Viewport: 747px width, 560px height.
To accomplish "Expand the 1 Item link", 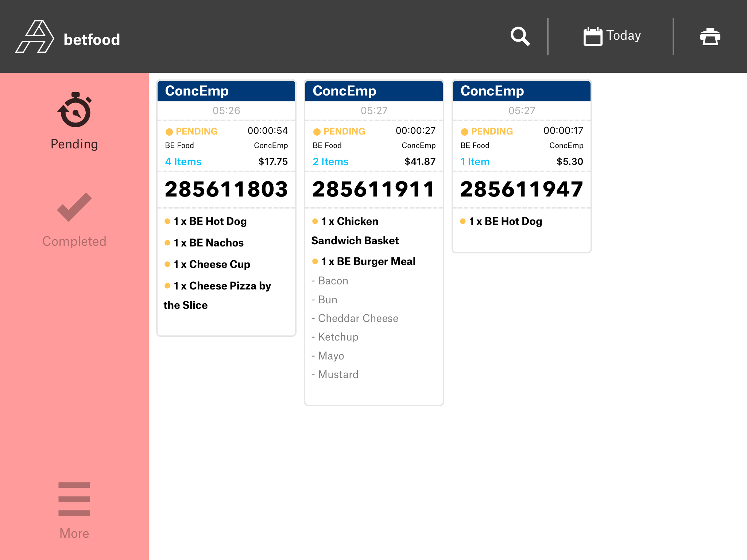I will coord(475,162).
